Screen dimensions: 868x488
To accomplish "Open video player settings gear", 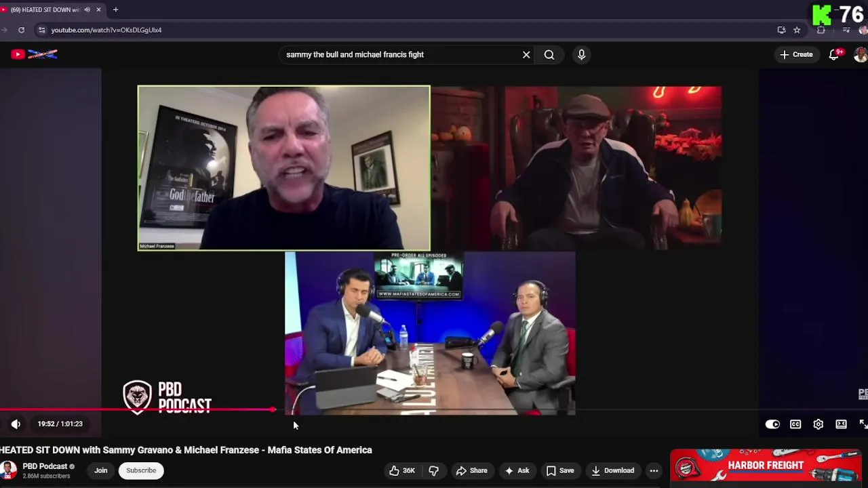I will 818,424.
